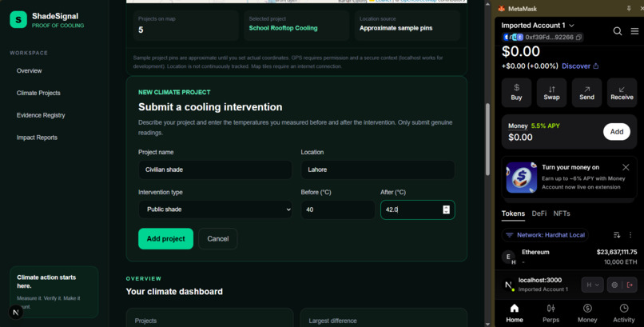
Task: Disconnect localhost:3000 from MetaMask
Action: click(630, 285)
